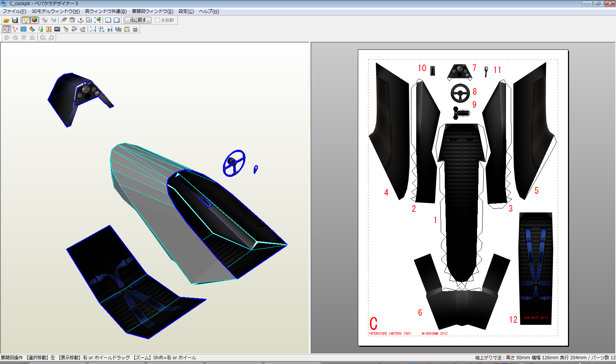The image size is (616, 364).
Task: Open the ヘルプ(H) menu
Action: [209, 11]
